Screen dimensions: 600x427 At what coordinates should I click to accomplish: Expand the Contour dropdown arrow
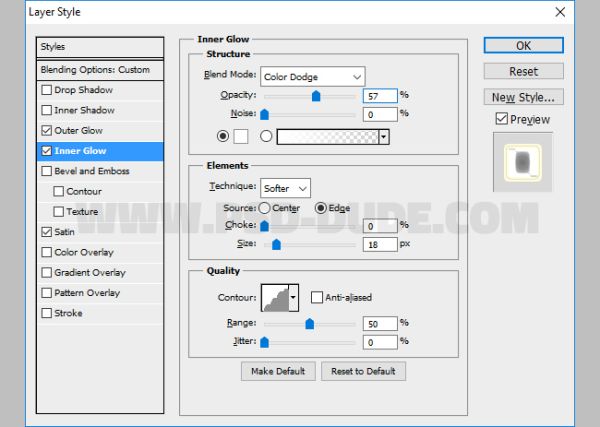coord(293,297)
